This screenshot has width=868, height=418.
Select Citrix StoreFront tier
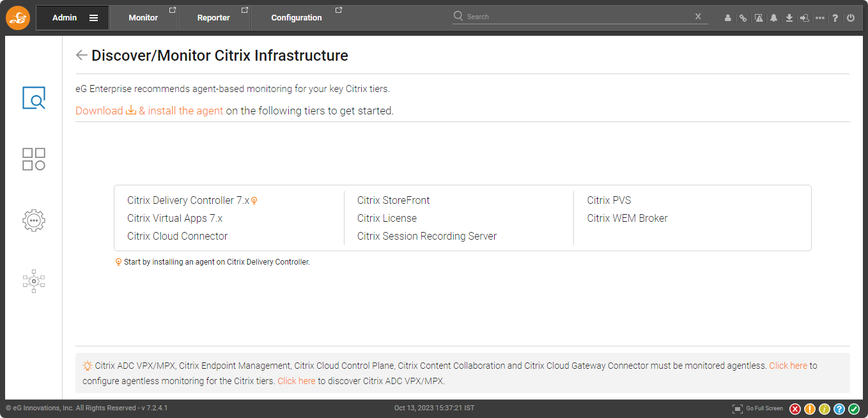click(x=393, y=200)
